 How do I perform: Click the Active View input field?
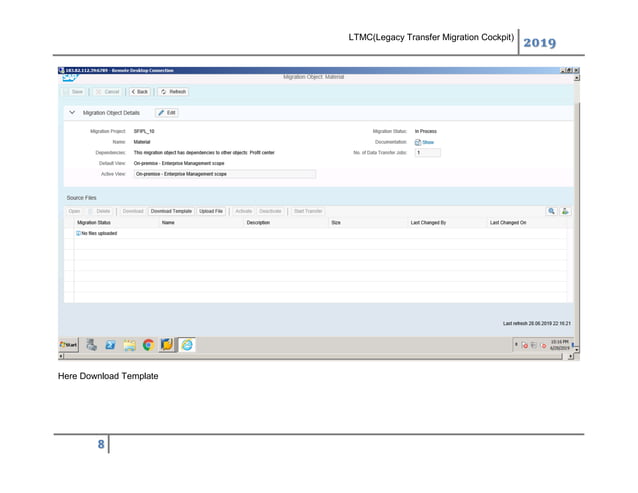point(224,173)
